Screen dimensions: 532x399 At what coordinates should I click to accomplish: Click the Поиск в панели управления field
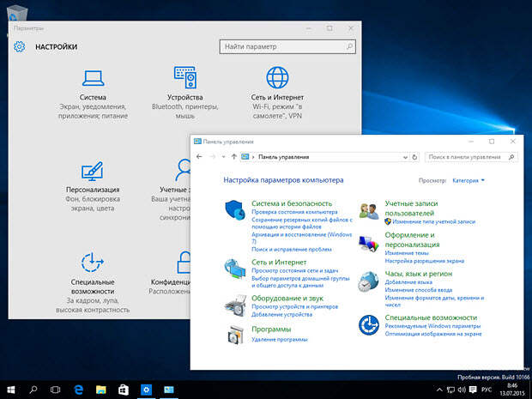pos(471,157)
